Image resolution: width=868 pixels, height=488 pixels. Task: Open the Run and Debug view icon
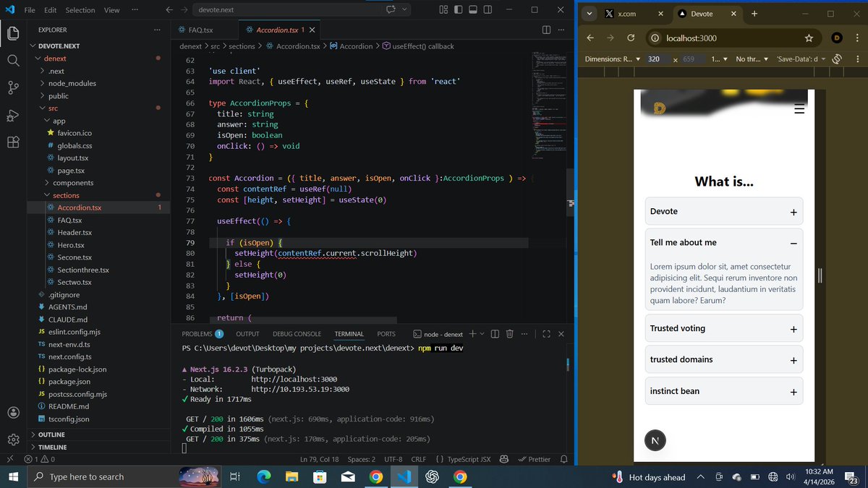pos(13,115)
